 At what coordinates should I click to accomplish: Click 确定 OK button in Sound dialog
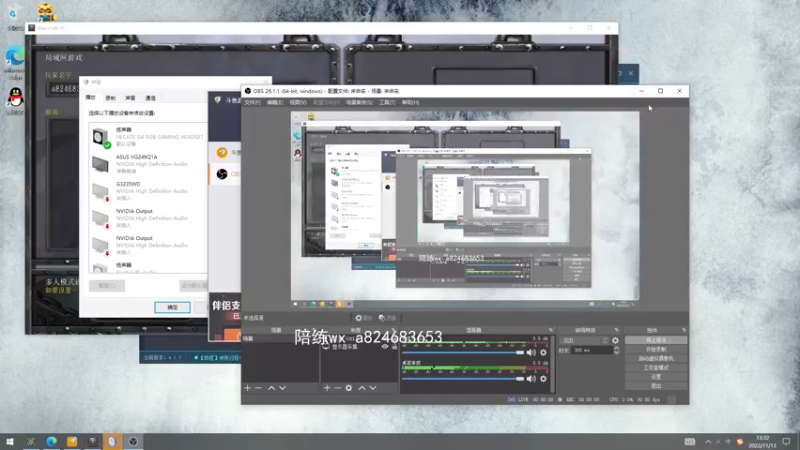click(x=172, y=308)
